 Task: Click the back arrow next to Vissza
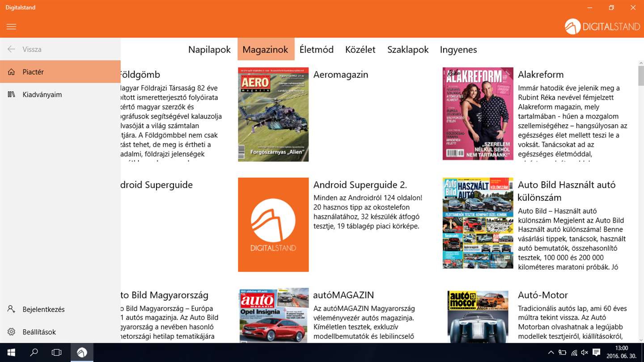(11, 49)
